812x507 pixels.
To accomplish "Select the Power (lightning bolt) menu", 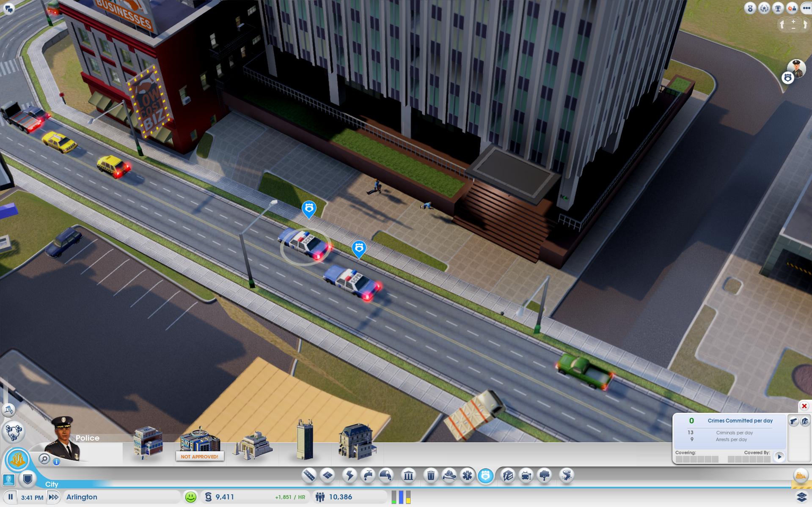I will pos(350,476).
